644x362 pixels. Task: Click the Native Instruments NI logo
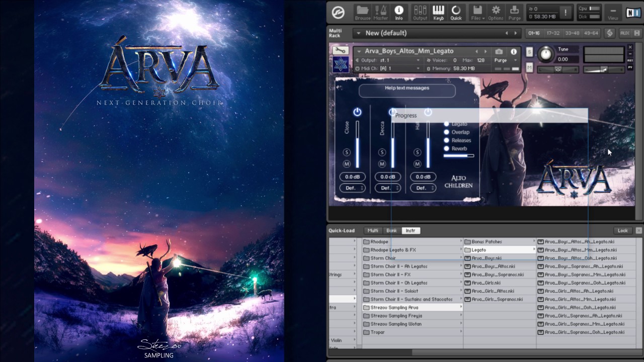coord(633,12)
